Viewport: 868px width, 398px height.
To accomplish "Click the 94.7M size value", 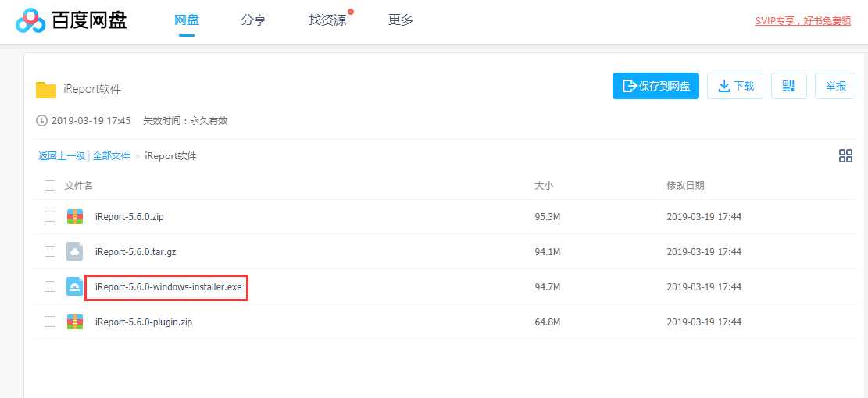I will 548,287.
